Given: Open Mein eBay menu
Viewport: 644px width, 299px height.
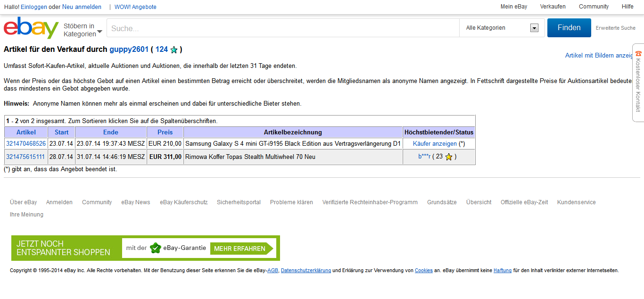Looking at the screenshot, I should pos(514,7).
